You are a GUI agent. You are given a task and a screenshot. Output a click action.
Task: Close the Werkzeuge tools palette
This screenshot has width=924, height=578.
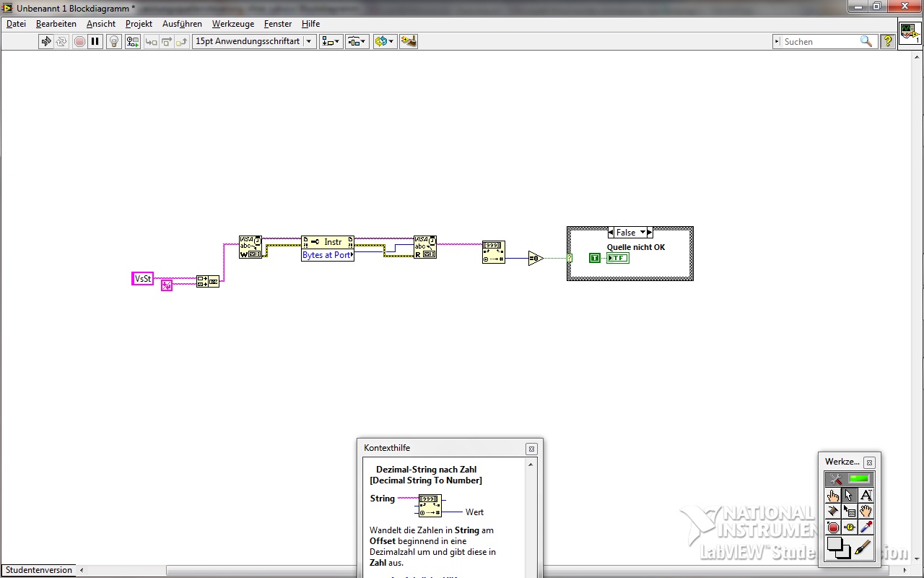click(869, 462)
